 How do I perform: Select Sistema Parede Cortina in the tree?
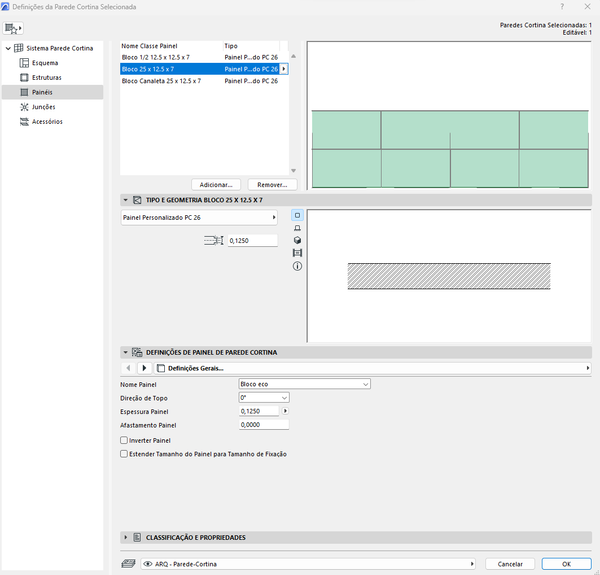pyautogui.click(x=60, y=48)
